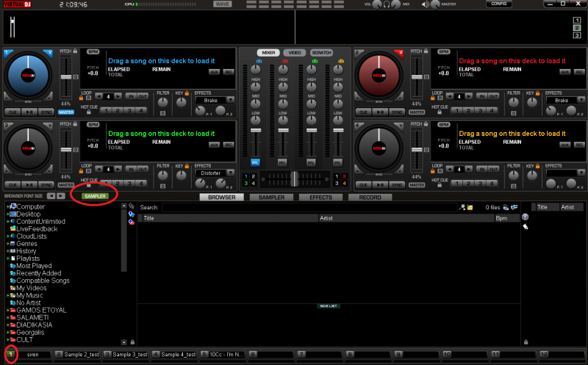Viewport: 588px width, 365px height.
Task: Toggle the AUX input on deck 1
Action: [x=214, y=71]
